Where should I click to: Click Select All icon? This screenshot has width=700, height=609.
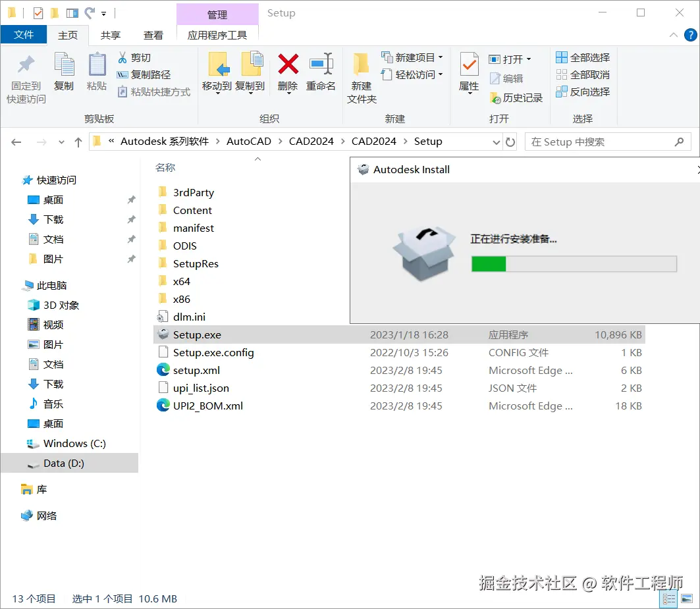(561, 57)
